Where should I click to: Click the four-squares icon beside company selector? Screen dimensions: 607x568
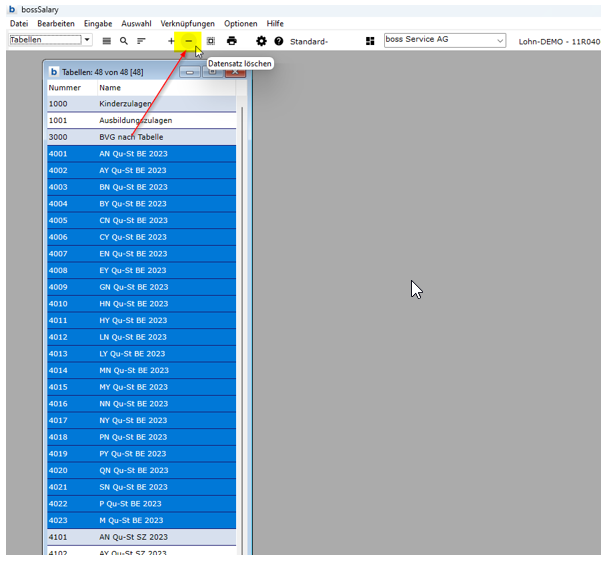click(370, 41)
